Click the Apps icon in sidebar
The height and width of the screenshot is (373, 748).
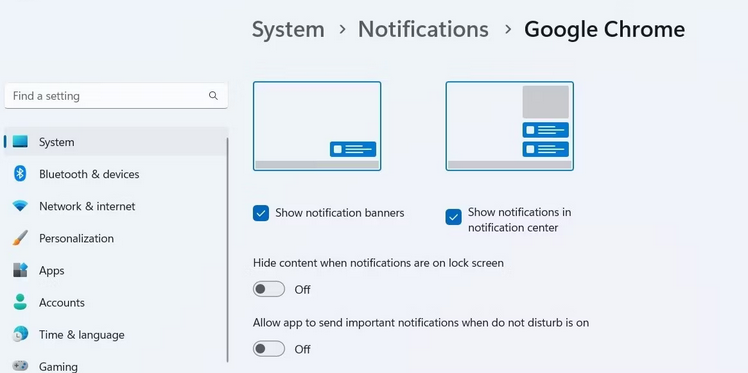coord(20,270)
